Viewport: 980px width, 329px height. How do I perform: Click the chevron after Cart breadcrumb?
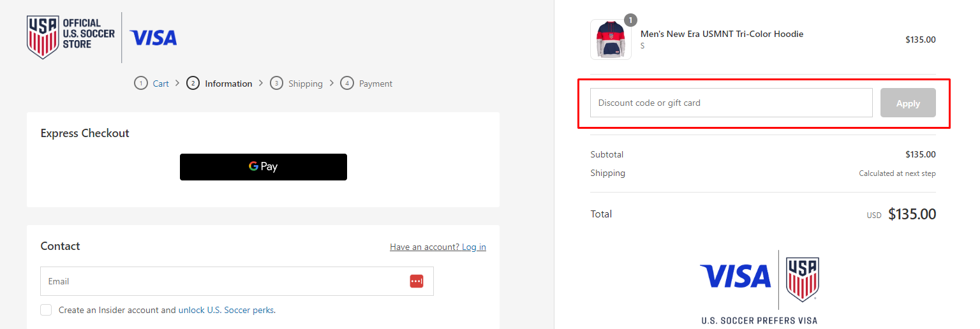(x=177, y=84)
